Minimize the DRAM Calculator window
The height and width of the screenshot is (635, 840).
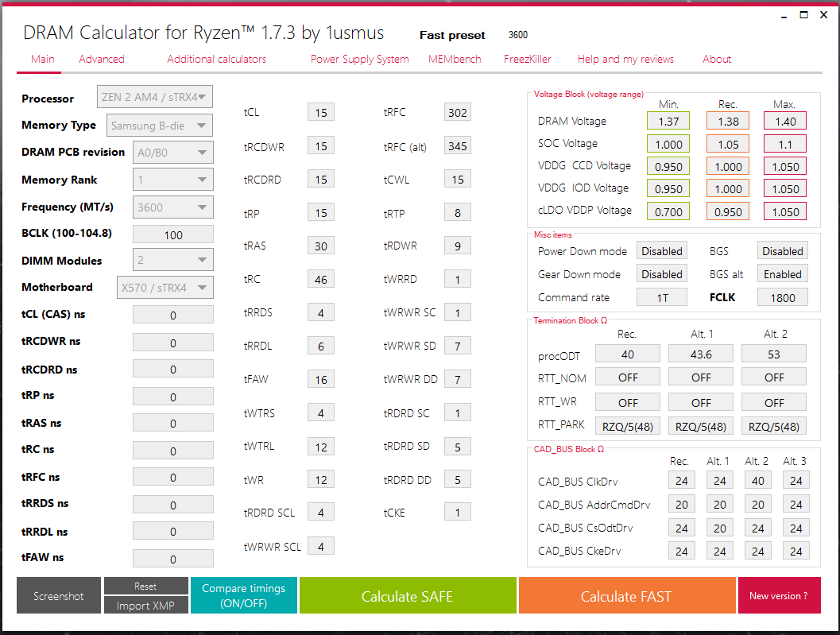784,16
